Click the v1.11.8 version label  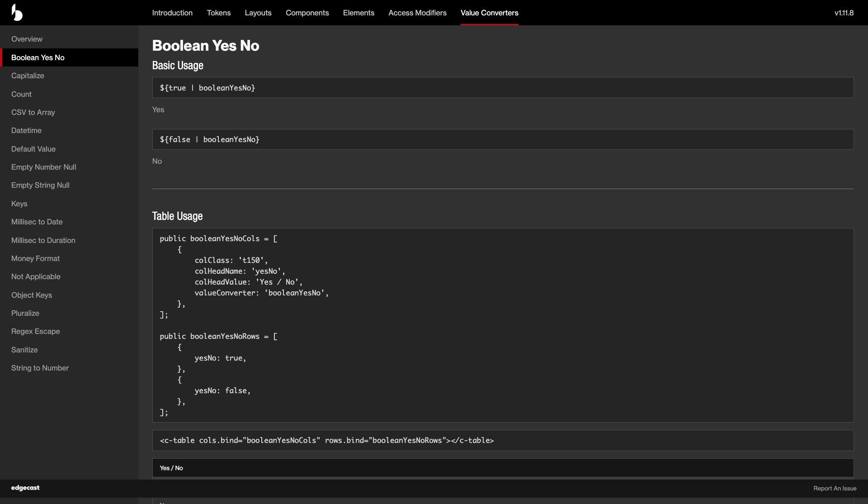[x=844, y=13]
